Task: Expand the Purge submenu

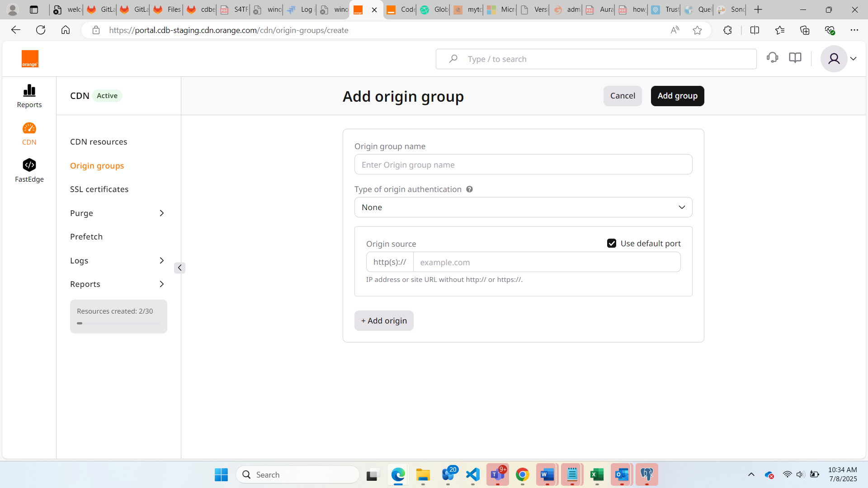Action: (x=161, y=213)
